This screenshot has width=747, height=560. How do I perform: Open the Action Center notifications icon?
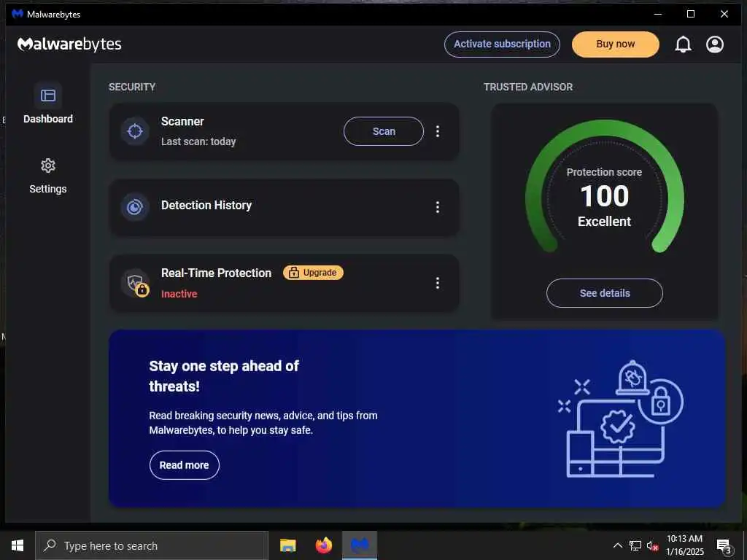pyautogui.click(x=724, y=546)
